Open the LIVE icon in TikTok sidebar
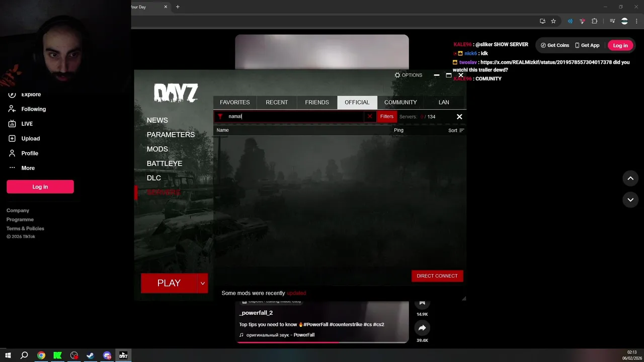This screenshot has height=362, width=644. 12,124
